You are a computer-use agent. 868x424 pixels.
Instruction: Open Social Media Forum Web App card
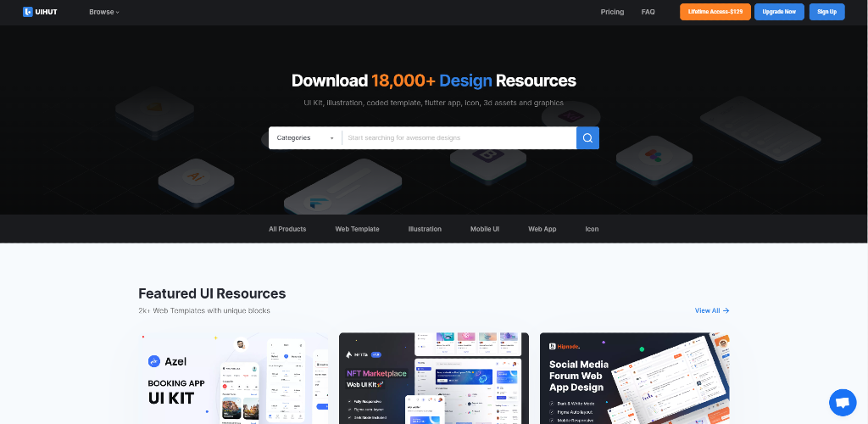pyautogui.click(x=634, y=378)
